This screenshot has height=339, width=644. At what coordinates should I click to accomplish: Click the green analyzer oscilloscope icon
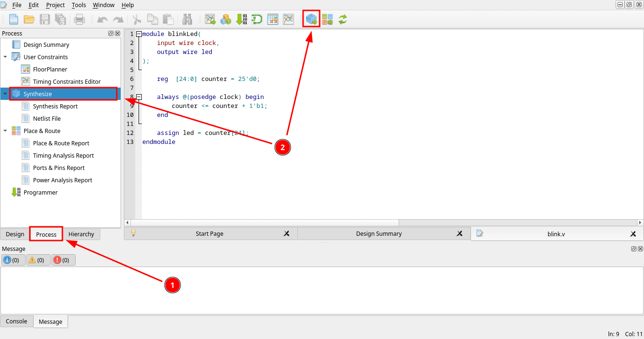point(257,19)
